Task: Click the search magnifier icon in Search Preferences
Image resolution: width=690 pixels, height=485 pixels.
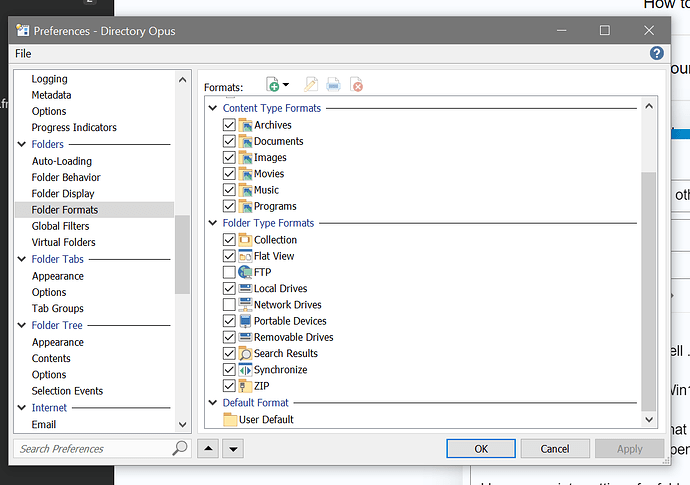Action: 180,448
